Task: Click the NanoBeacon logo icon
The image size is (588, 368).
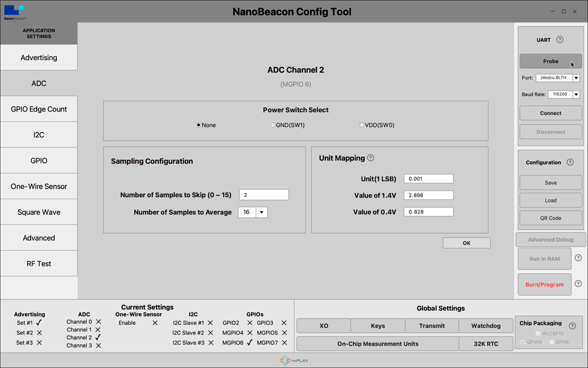Action: pos(14,11)
